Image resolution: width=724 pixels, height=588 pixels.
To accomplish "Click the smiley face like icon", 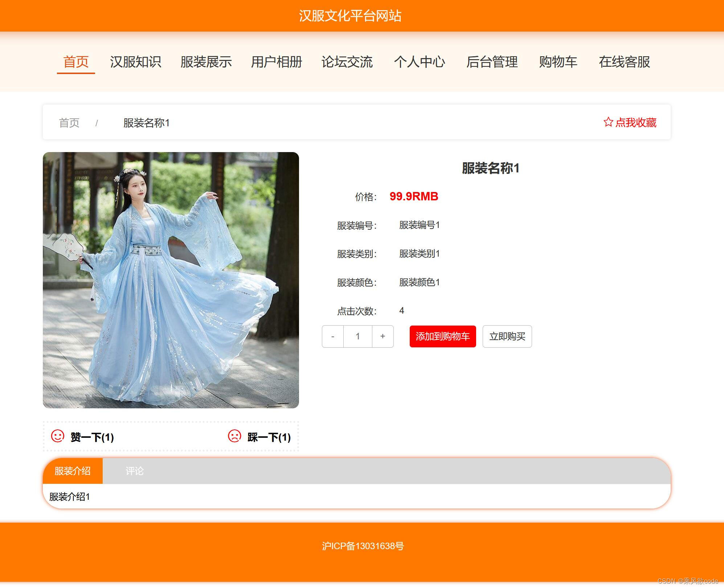I will (57, 436).
